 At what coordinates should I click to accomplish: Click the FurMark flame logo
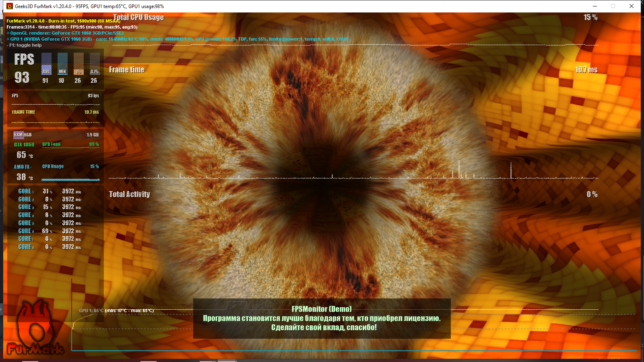[35, 328]
